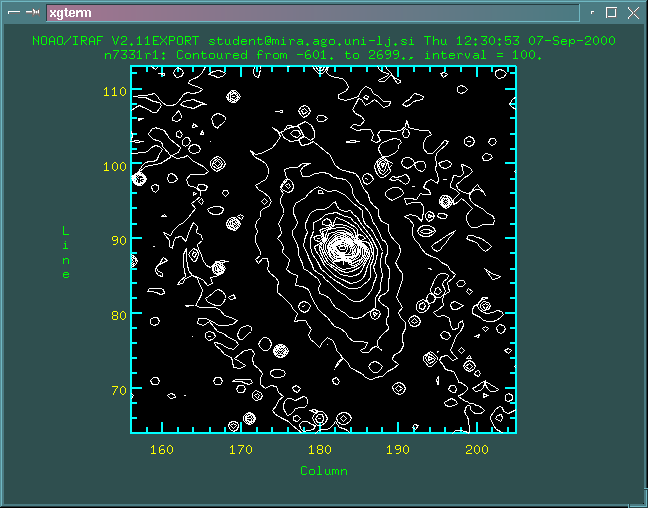Click the 'interval = 100.' text

point(483,55)
